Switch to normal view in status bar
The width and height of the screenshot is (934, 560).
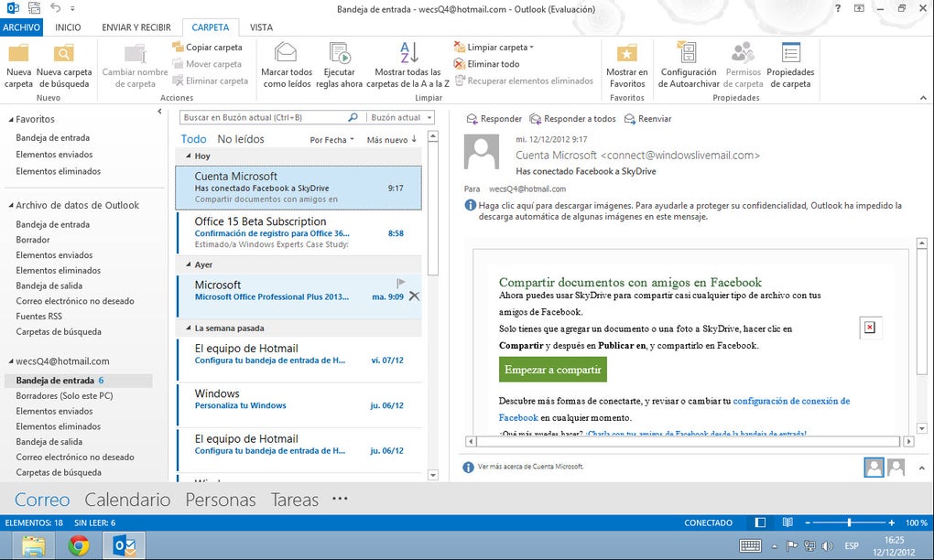tap(760, 522)
